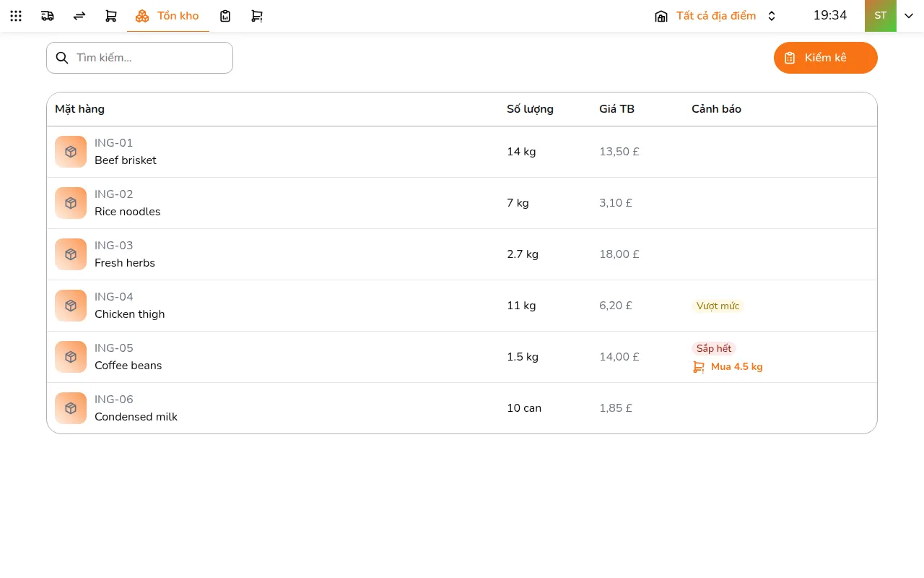Open the transfers arrows section
The width and height of the screenshot is (924, 578).
coord(79,16)
